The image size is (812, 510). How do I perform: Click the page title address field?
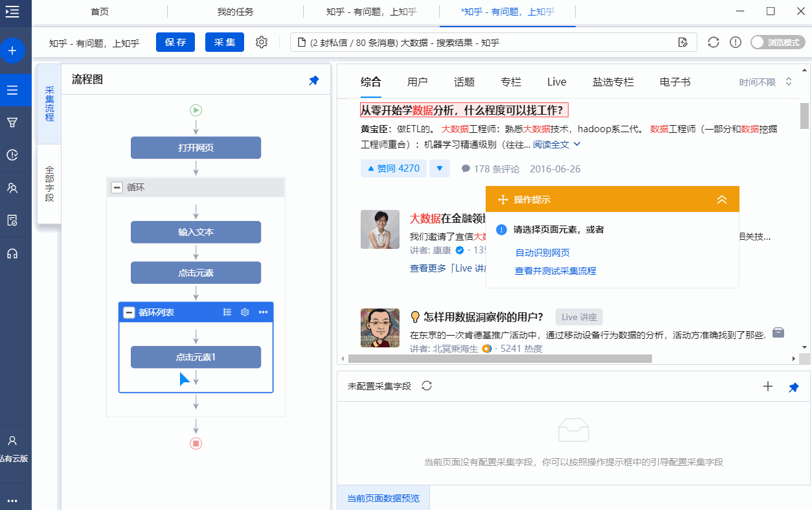pyautogui.click(x=493, y=42)
